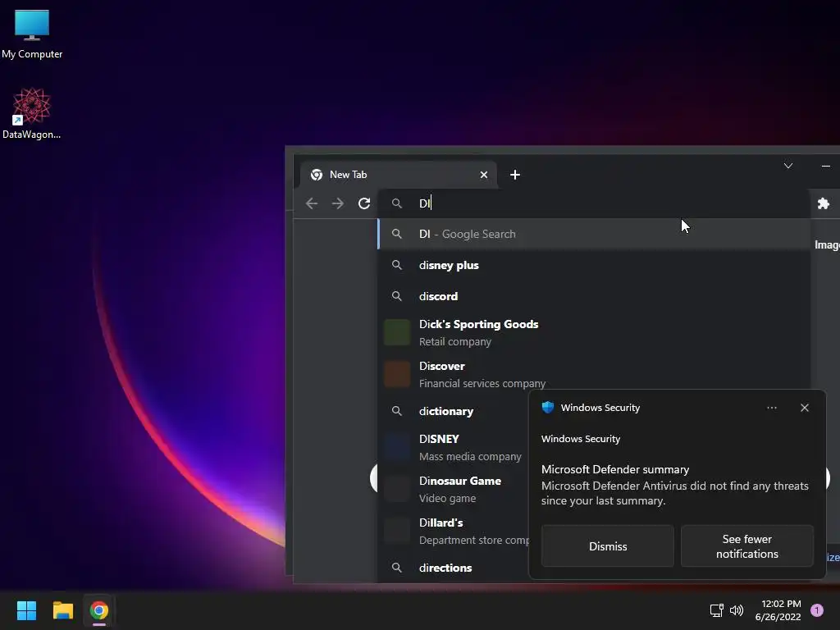The width and height of the screenshot is (840, 630).
Task: Click See fewer notifications button
Action: (x=746, y=546)
